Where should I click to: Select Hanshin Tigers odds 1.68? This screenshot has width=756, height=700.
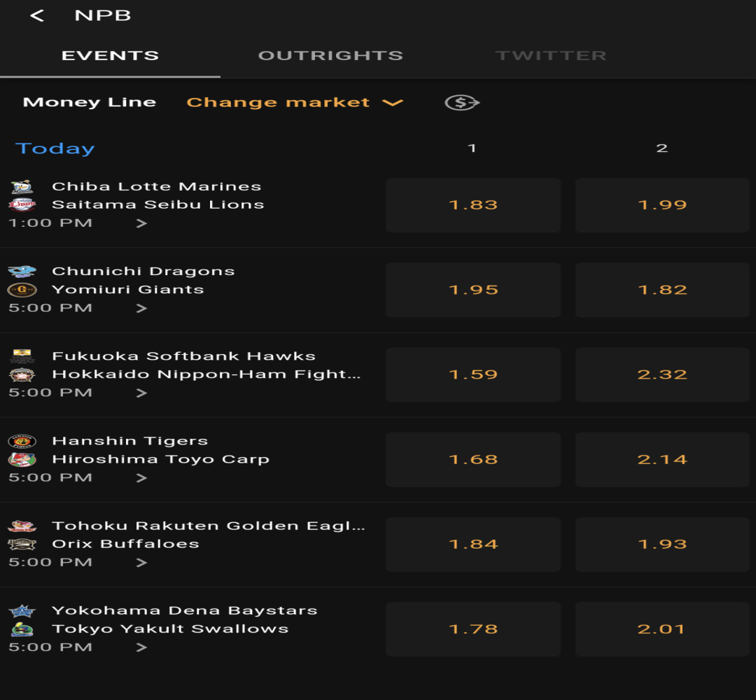pyautogui.click(x=473, y=460)
